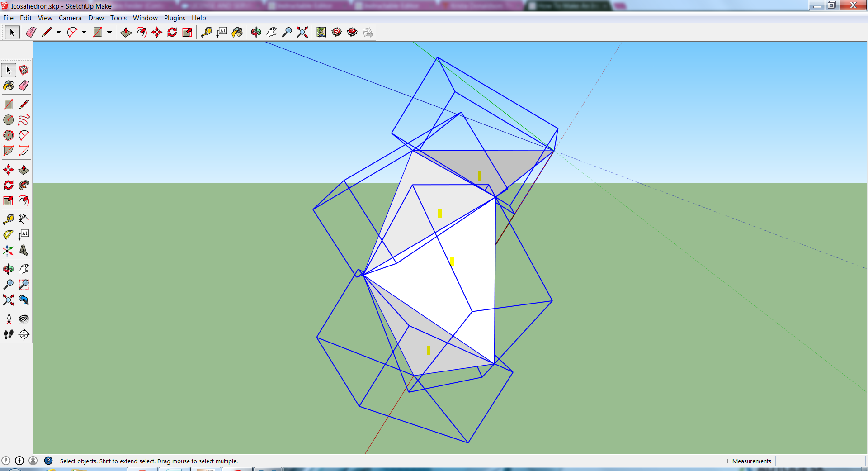
Task: Choose the Walk footprints tool
Action: tap(9, 334)
